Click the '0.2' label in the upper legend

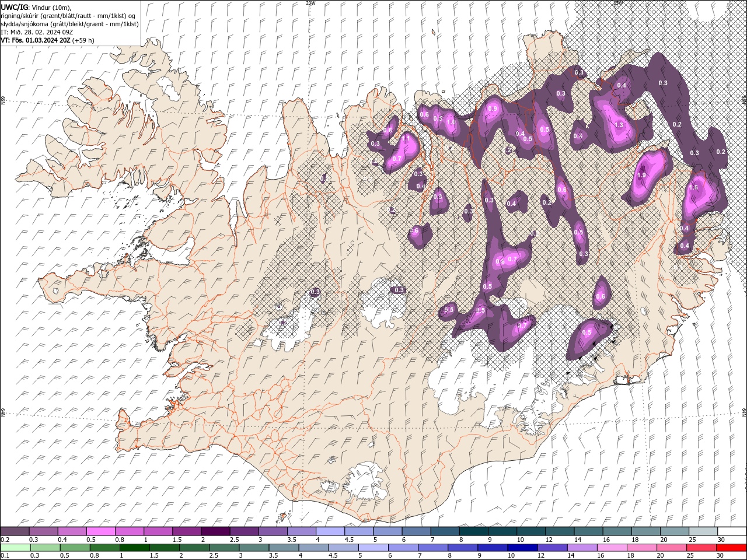pos(5,540)
